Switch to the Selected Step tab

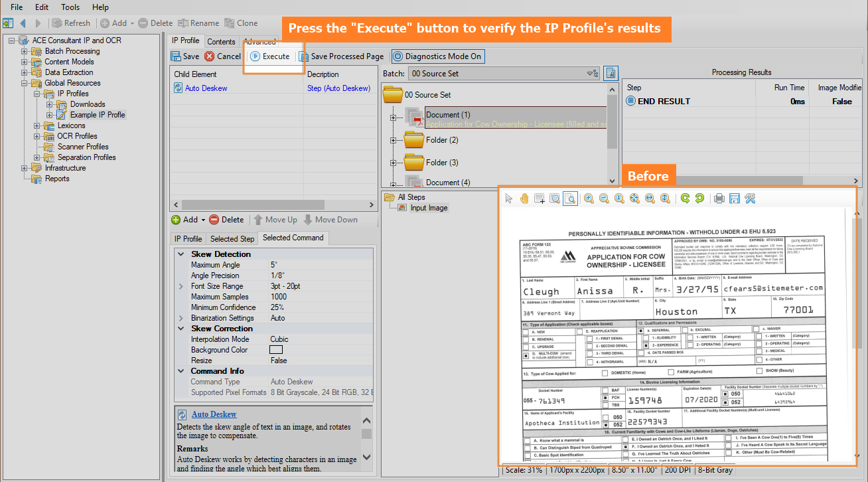[x=232, y=238]
